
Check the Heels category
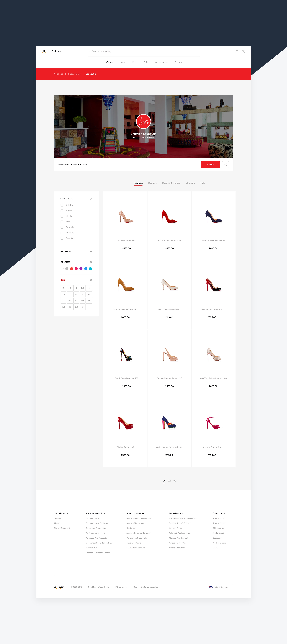62,216
